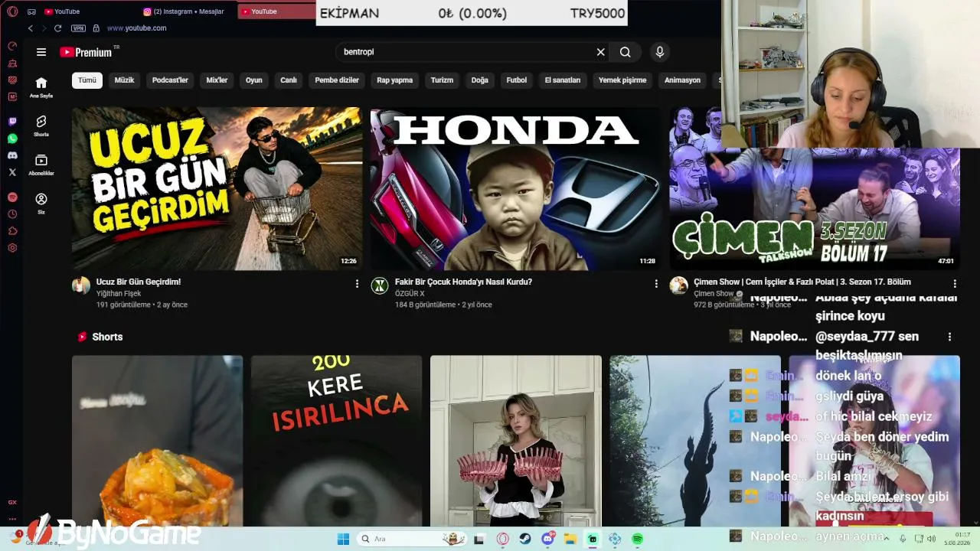Select the Doğa filter chip
The height and width of the screenshot is (551, 980).
pyautogui.click(x=480, y=80)
